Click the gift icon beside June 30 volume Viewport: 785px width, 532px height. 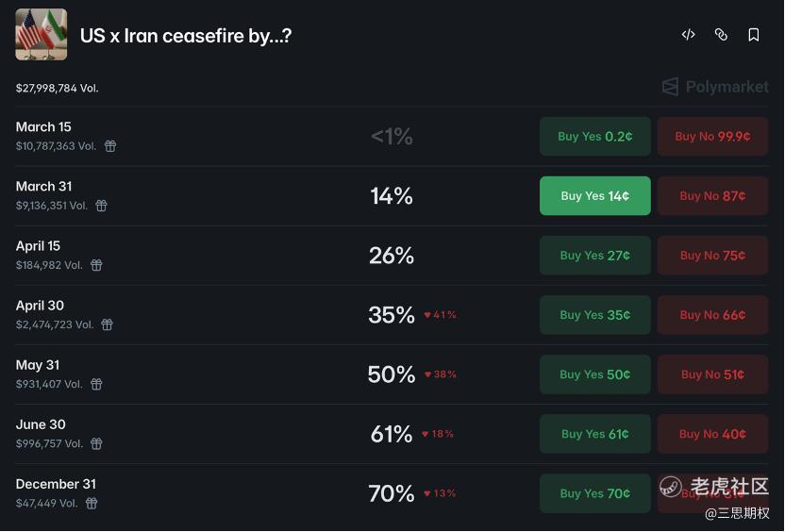tap(97, 443)
